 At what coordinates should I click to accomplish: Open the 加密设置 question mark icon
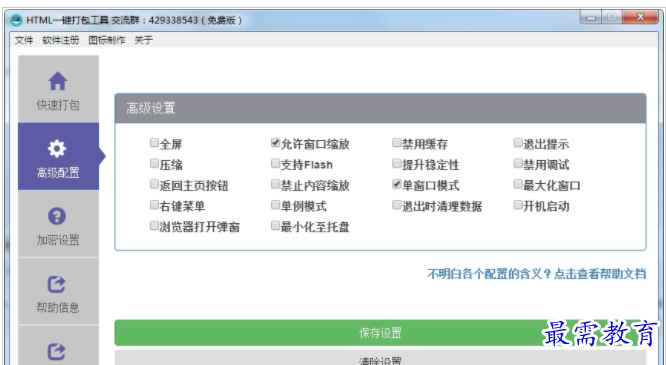click(x=57, y=216)
